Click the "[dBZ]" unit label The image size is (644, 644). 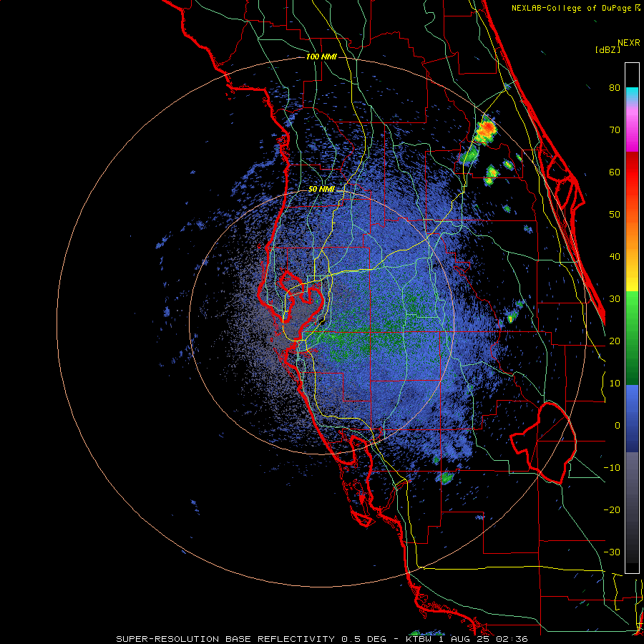tap(608, 50)
